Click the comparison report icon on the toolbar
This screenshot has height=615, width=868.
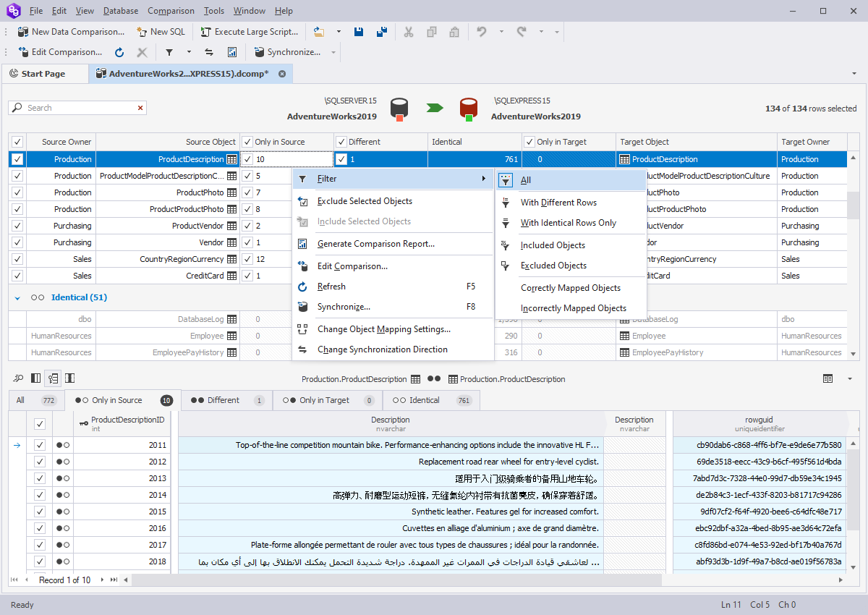[x=232, y=51]
